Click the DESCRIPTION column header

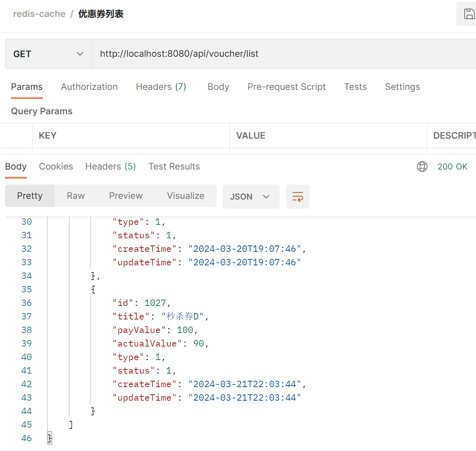tap(455, 136)
